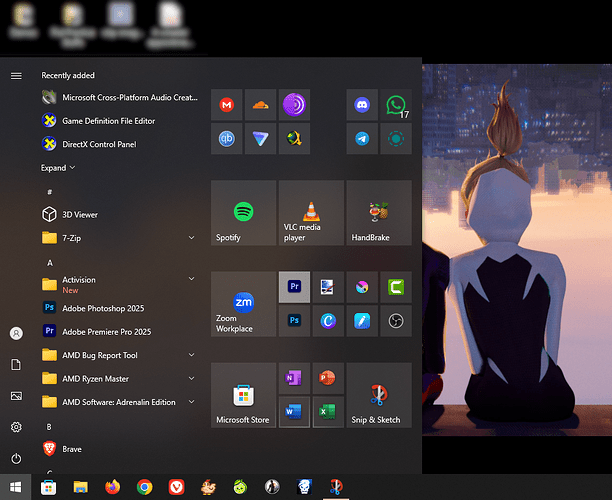612x500 pixels.
Task: Select Brave in the app list
Action: pos(73,449)
